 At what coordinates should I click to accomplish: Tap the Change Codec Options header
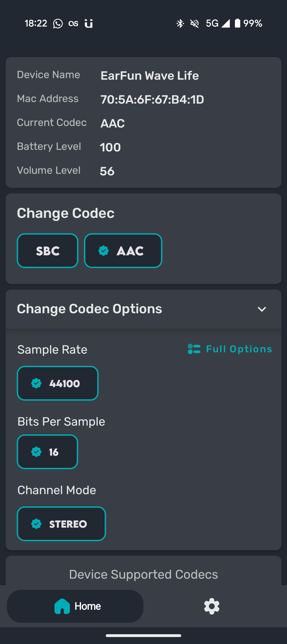click(143, 309)
